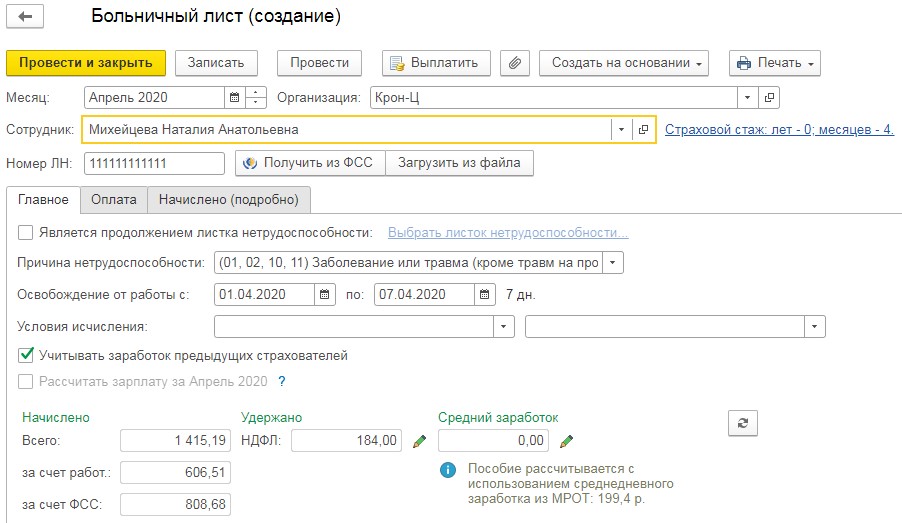This screenshot has width=902, height=523.
Task: Edit average earnings with the pencil icon
Action: coord(566,440)
